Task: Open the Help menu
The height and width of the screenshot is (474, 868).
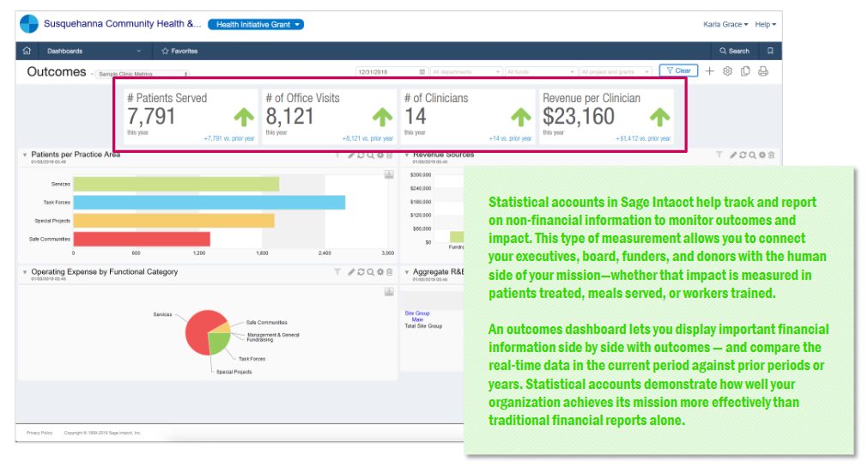Action: point(766,24)
